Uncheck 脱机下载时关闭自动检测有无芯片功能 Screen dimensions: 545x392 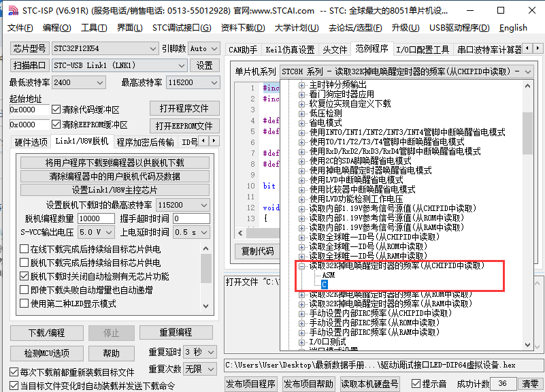pos(24,276)
